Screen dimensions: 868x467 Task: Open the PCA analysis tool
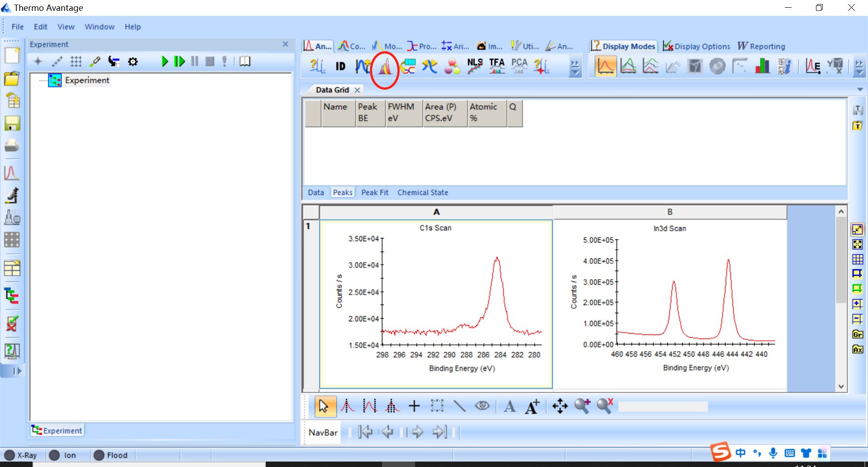pyautogui.click(x=519, y=66)
